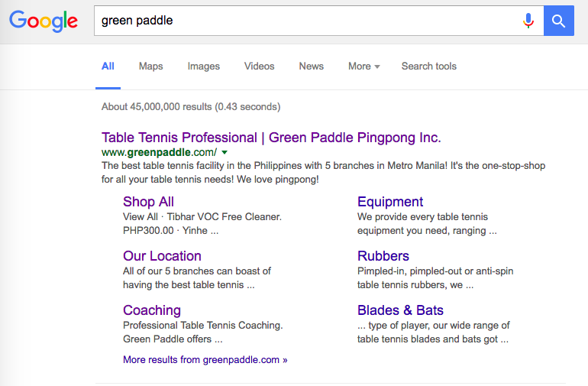Click 'View All · Tibhar VOC Free Cleaner.' snippet
Viewport: 588px width, 386px height.
tap(202, 216)
